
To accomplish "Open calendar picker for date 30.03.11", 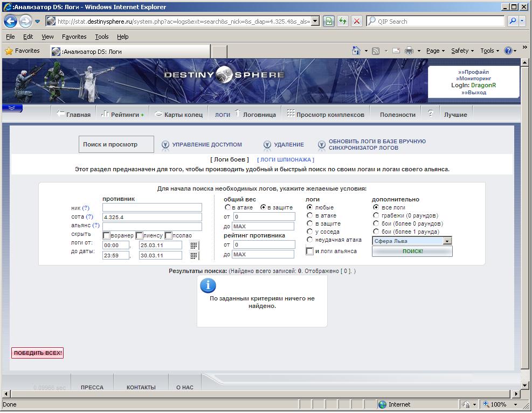I will (194, 255).
